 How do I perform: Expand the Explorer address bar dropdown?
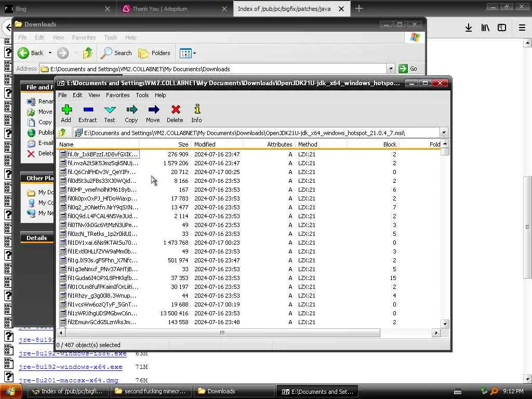pyautogui.click(x=391, y=69)
